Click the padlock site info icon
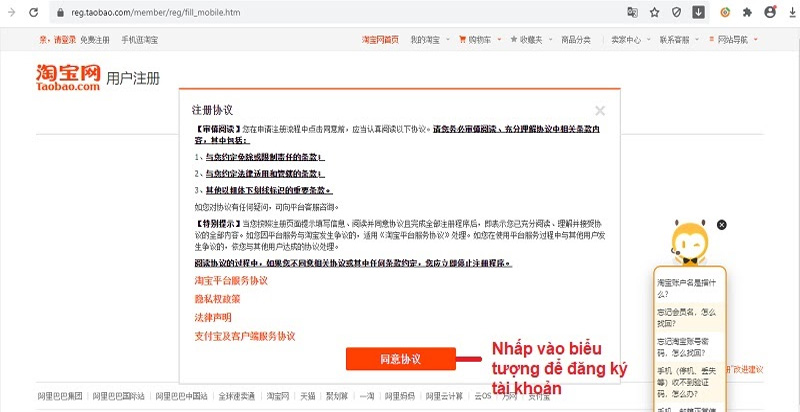The image size is (800, 412). (60, 12)
